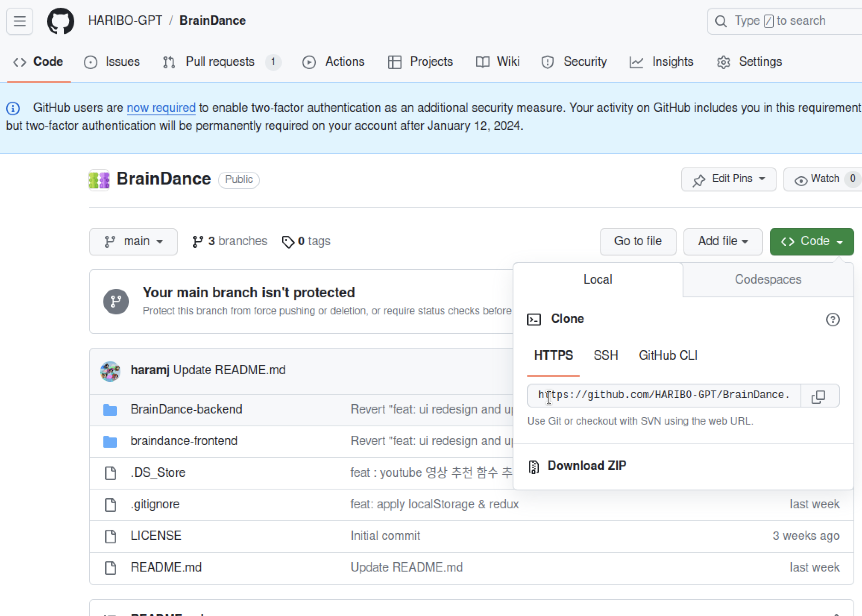Click the file icon next to README.md
Image resolution: width=862 pixels, height=616 pixels.
[x=111, y=568]
